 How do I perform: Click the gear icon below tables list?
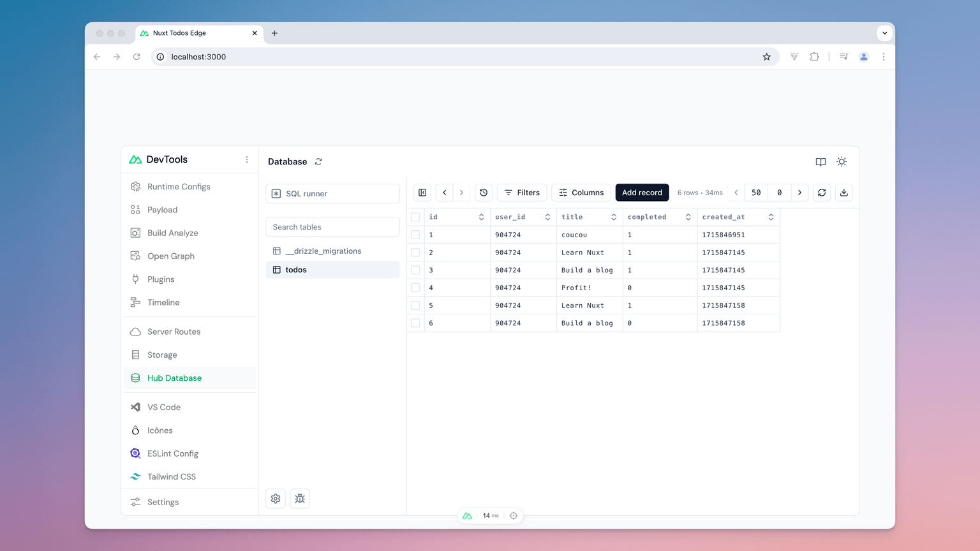pos(276,499)
